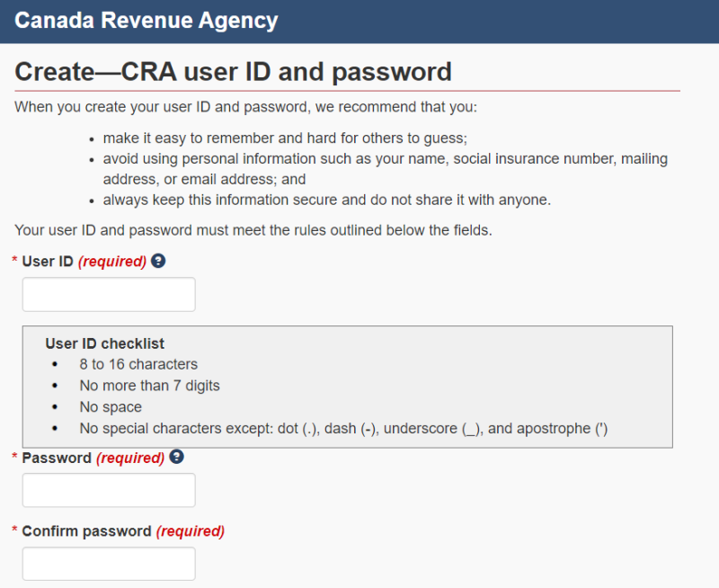Click the Create—CRA user ID and password heading

point(233,72)
